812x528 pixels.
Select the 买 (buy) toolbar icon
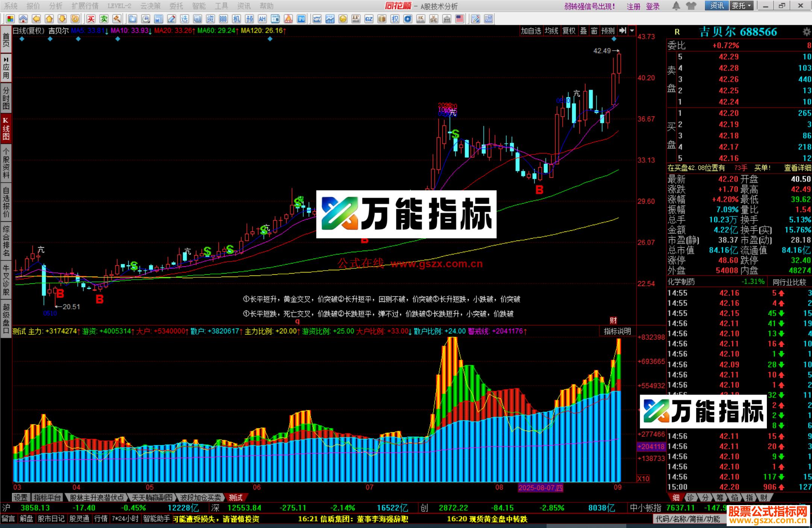pos(91,19)
